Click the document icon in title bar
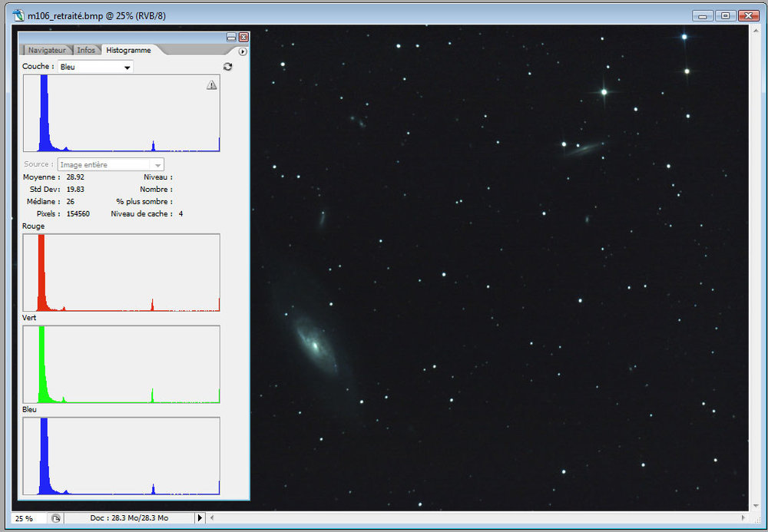 click(18, 15)
